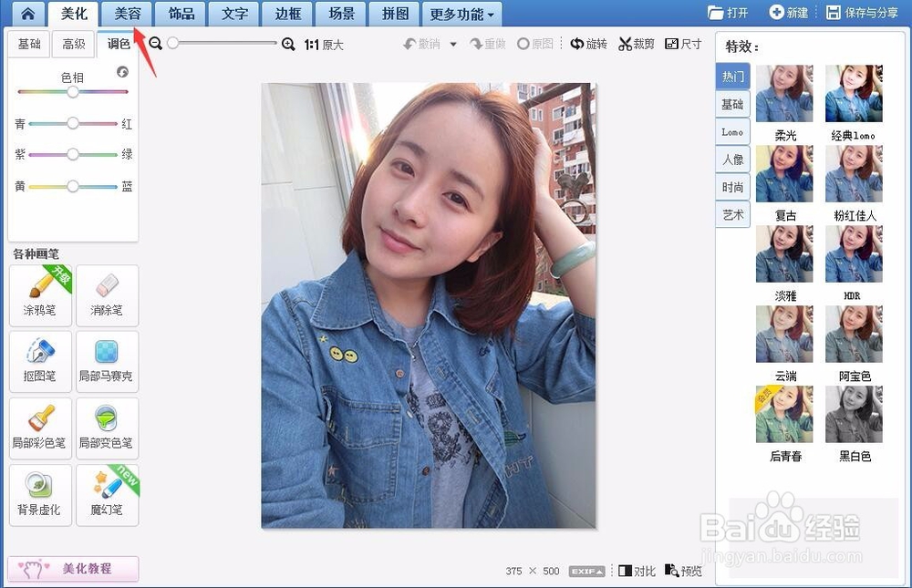Click the 色相 hue slider handle
The image size is (912, 588).
click(73, 91)
